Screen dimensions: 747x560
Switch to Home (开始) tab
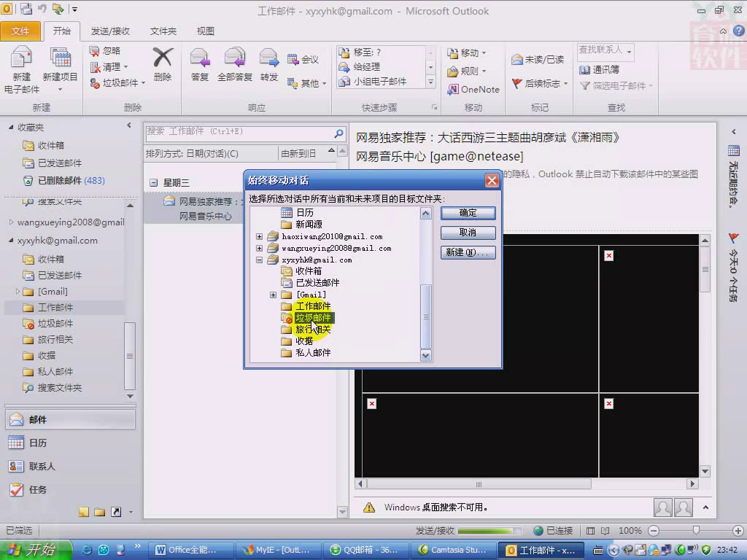(61, 31)
